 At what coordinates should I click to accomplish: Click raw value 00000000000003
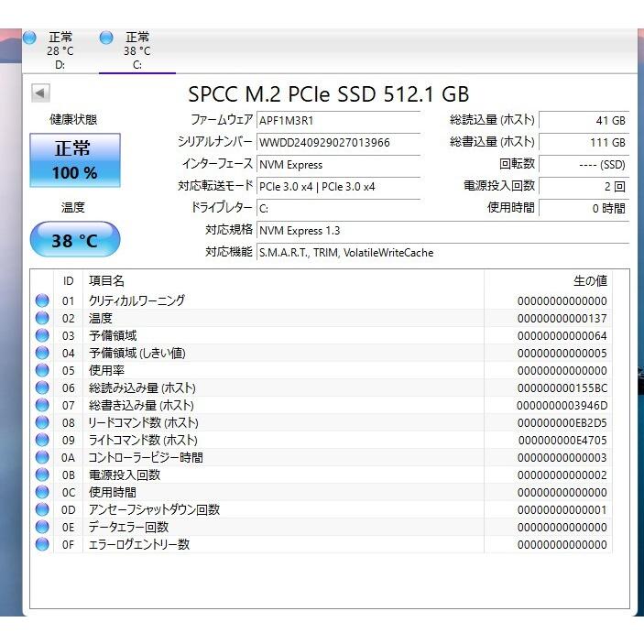pos(562,457)
